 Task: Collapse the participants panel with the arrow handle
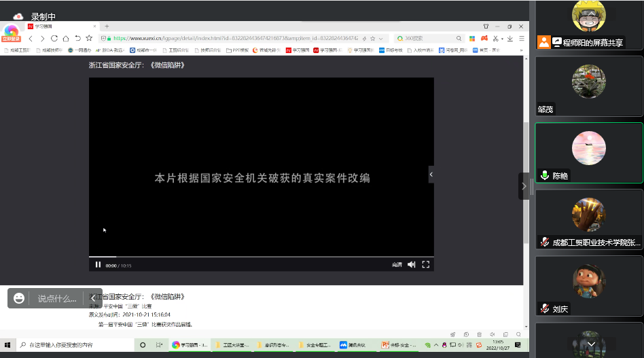coord(524,186)
